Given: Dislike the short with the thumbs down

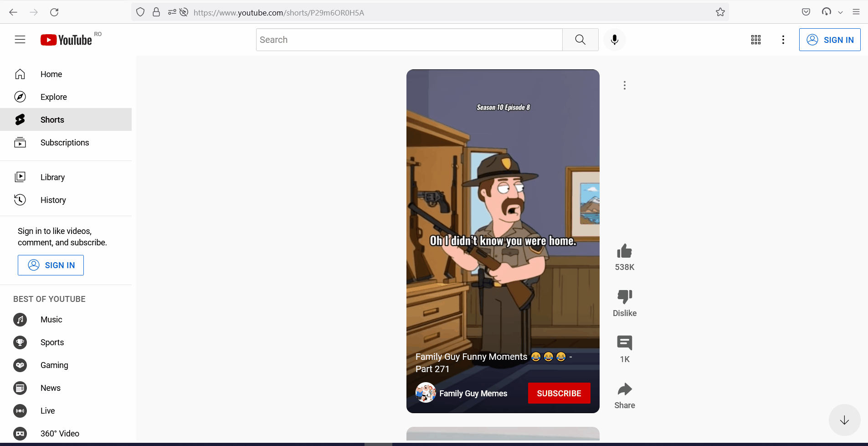Looking at the screenshot, I should coord(624,297).
